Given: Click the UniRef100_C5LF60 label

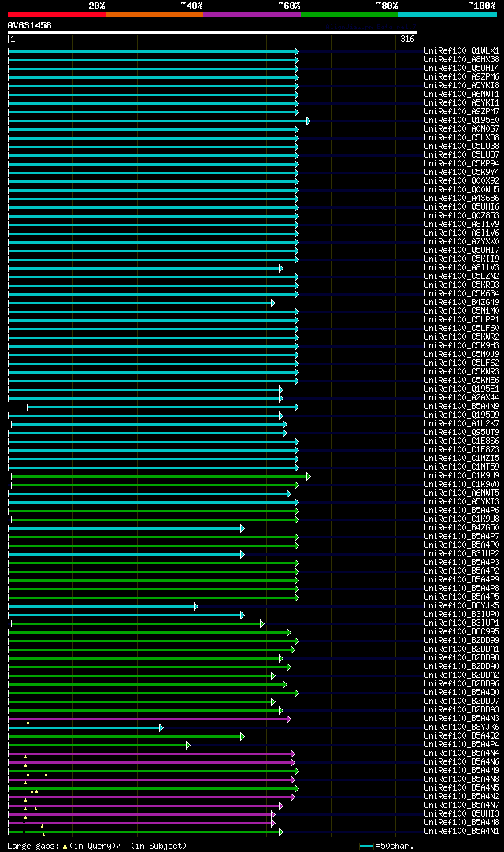Looking at the screenshot, I should [x=461, y=329].
